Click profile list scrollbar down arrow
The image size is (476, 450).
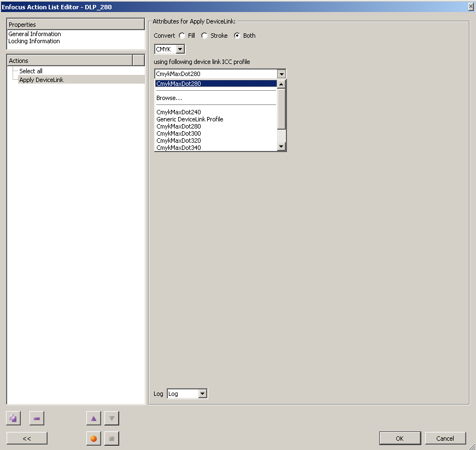(x=281, y=147)
